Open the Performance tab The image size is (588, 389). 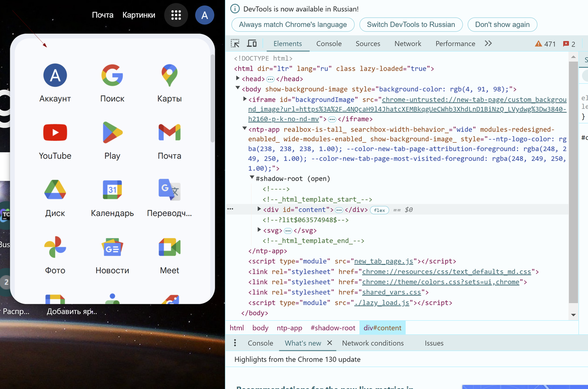pos(455,44)
